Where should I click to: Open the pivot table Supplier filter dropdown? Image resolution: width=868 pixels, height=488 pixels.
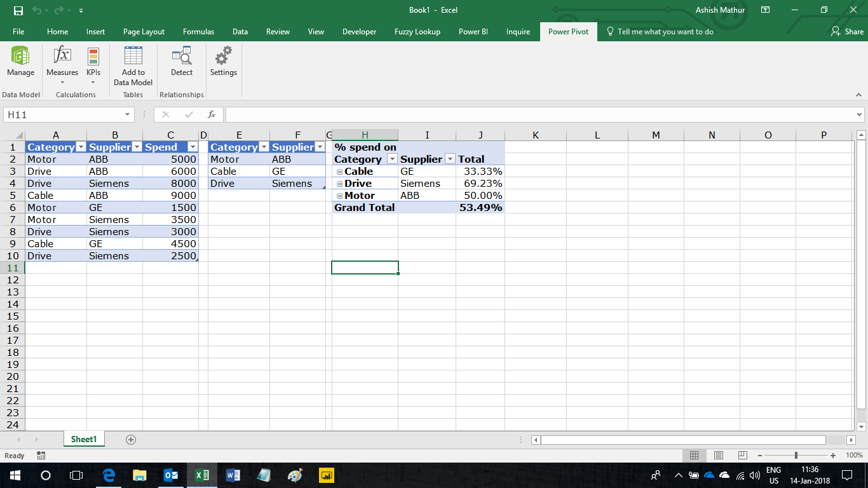tap(450, 159)
